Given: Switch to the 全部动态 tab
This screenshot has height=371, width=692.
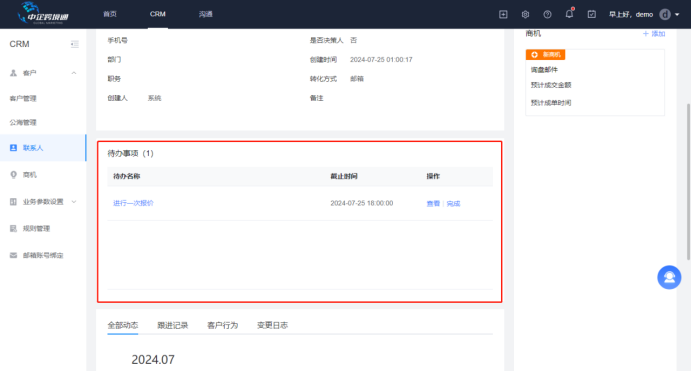Looking at the screenshot, I should pos(123,326).
